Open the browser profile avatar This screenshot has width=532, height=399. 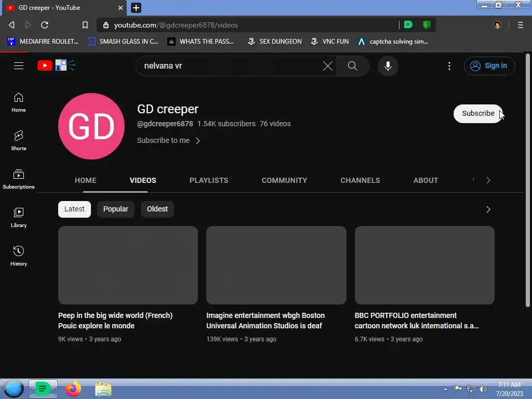(497, 25)
